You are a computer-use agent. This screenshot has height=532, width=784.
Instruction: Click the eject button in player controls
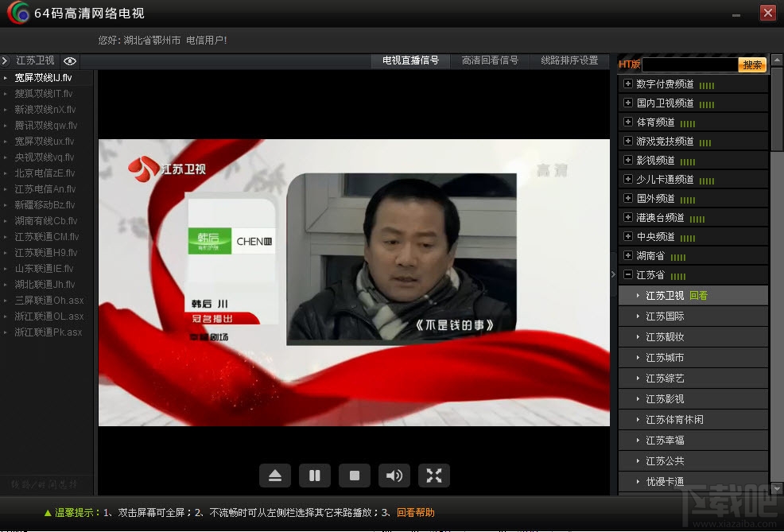(x=274, y=475)
